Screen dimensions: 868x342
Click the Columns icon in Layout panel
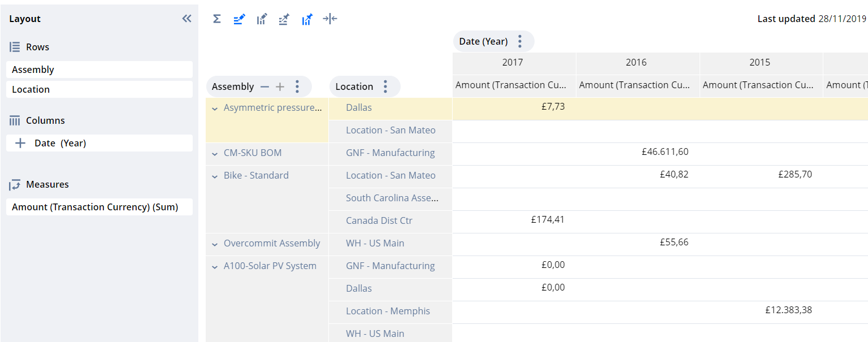pos(14,120)
